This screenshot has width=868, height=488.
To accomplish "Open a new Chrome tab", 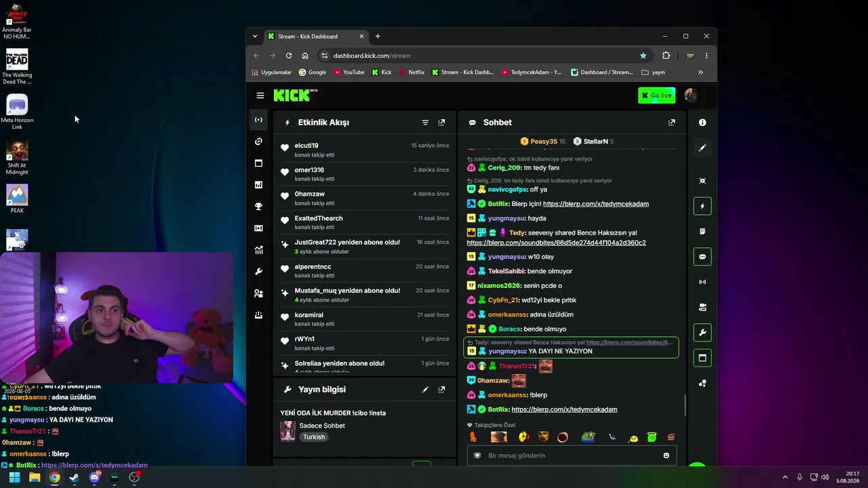I will tap(378, 37).
